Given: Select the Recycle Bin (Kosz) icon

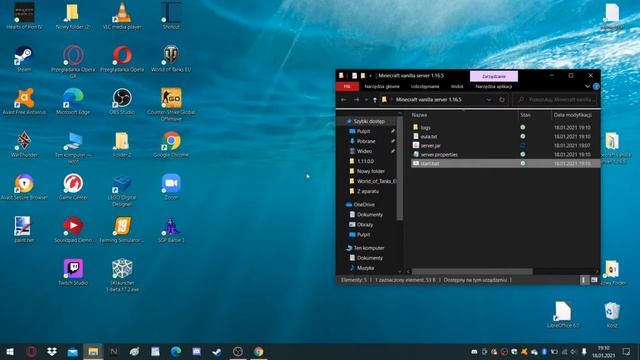Looking at the screenshot, I should pyautogui.click(x=612, y=315).
